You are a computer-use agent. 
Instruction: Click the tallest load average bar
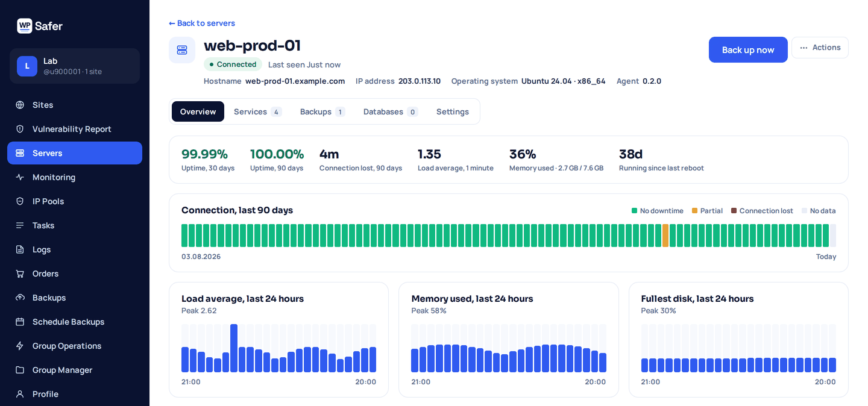pyautogui.click(x=234, y=348)
